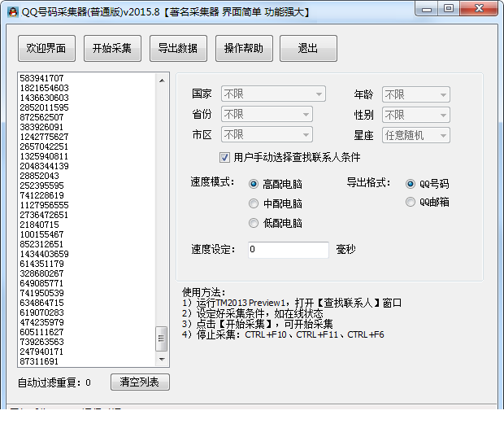The height and width of the screenshot is (428, 504).
Task: Select number 741228619 in list
Action: pos(41,195)
